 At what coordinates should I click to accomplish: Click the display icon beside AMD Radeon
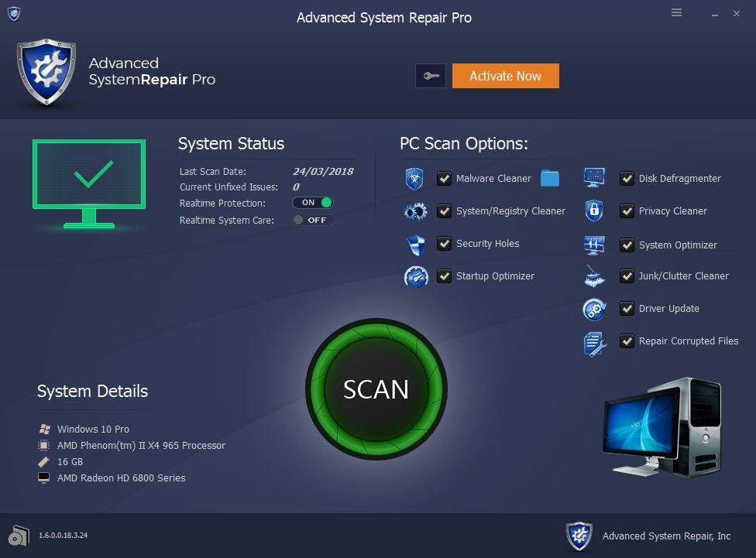44,478
